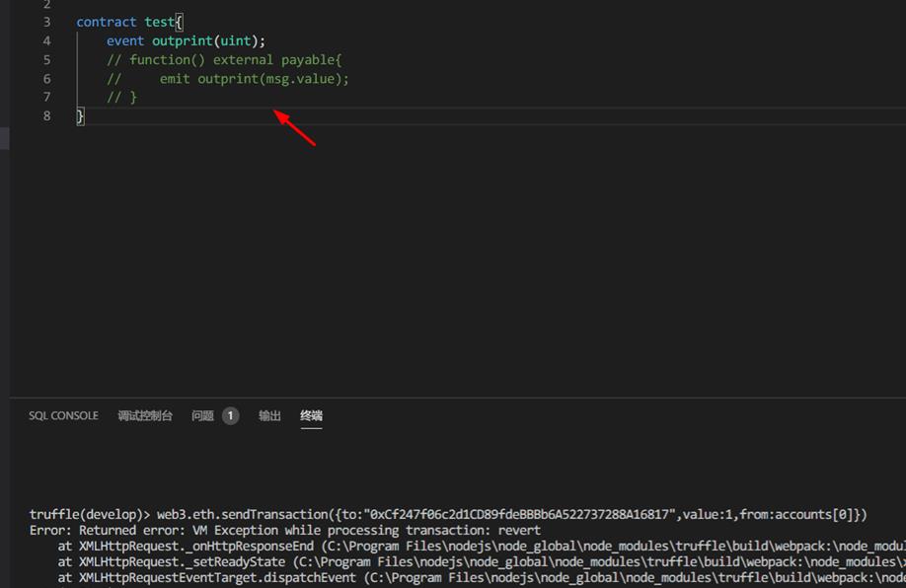Click the 'truffle(develop)>' prompt in terminal
906x588 pixels.
pos(90,514)
